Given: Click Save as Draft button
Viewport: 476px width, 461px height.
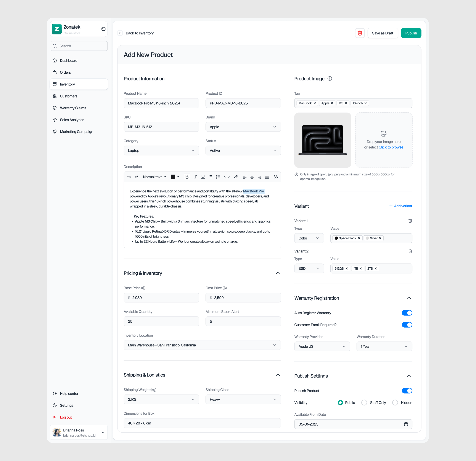Looking at the screenshot, I should tap(382, 33).
